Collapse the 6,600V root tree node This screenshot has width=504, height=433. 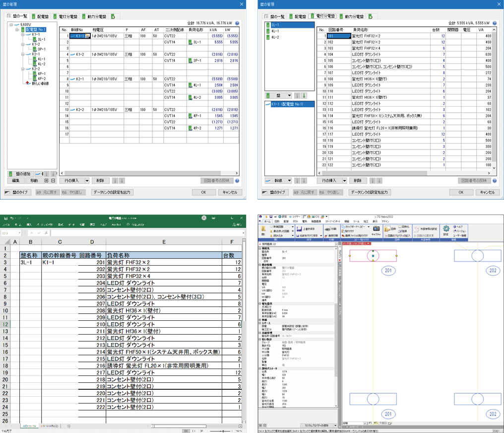tap(11, 24)
